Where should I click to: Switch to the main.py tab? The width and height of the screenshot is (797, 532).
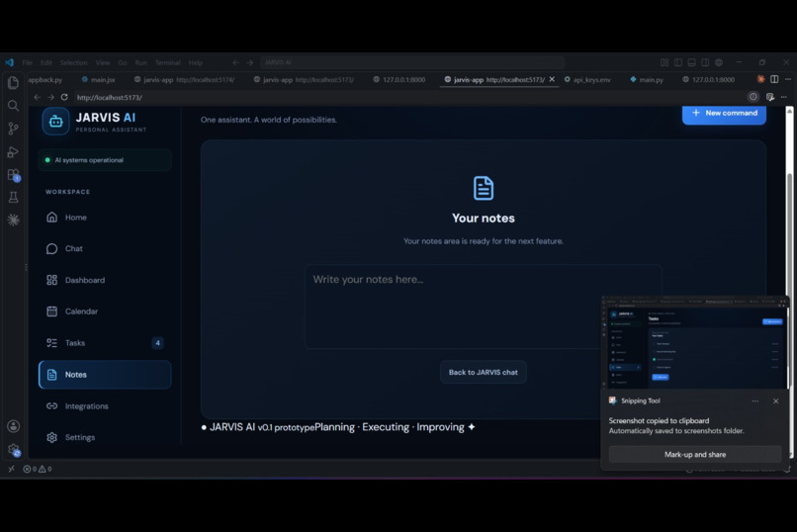(647, 80)
